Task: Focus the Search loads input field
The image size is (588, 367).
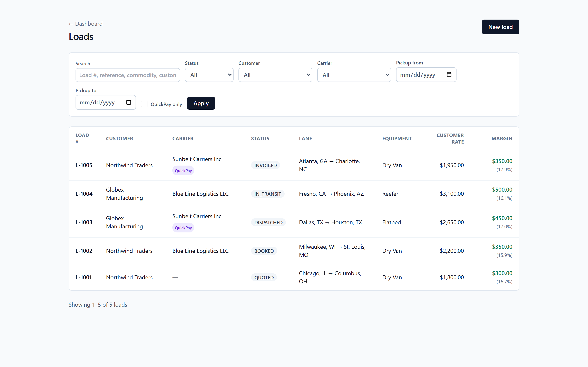Action: tap(128, 75)
